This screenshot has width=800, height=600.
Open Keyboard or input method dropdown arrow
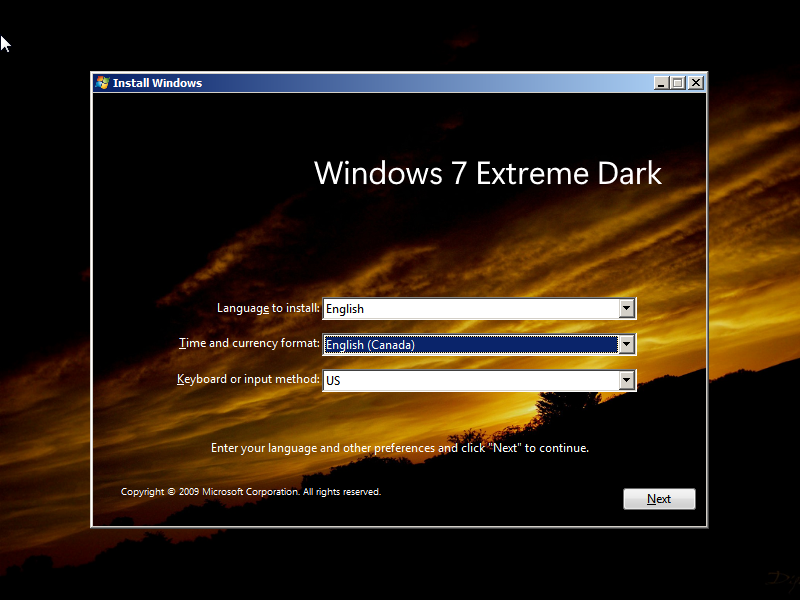[x=626, y=380]
